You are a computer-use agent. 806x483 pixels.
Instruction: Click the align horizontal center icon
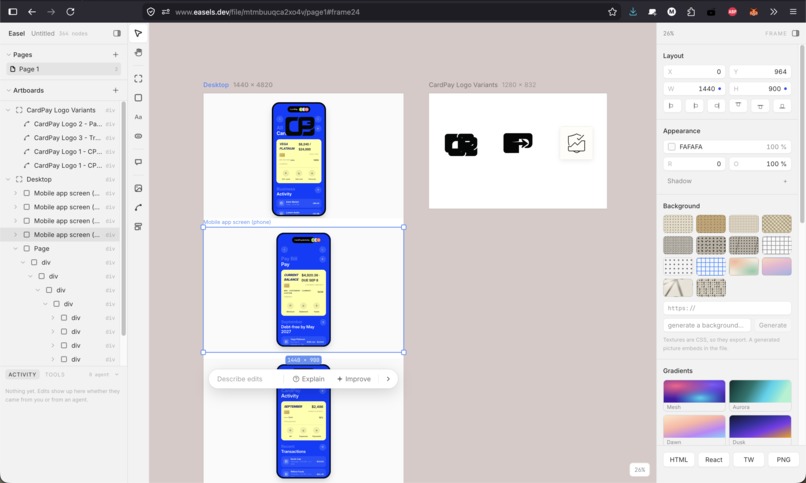click(695, 106)
